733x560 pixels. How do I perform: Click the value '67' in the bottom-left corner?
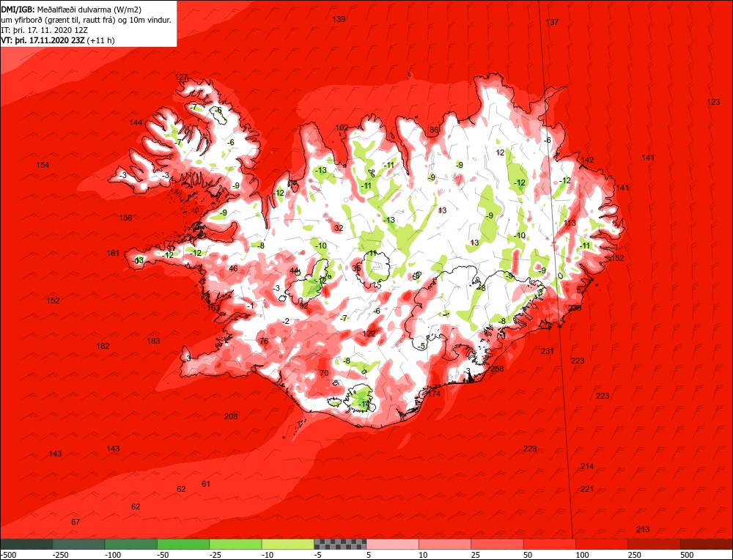pyautogui.click(x=75, y=522)
